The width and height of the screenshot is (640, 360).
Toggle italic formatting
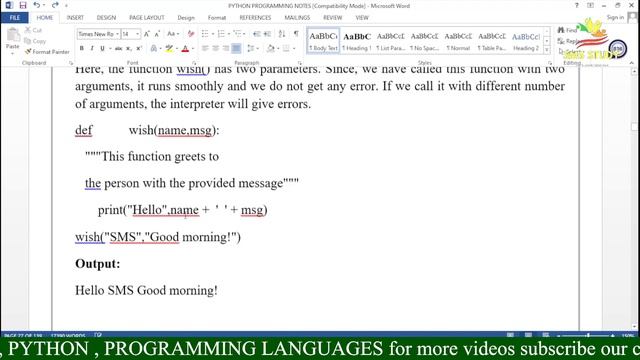point(92,49)
